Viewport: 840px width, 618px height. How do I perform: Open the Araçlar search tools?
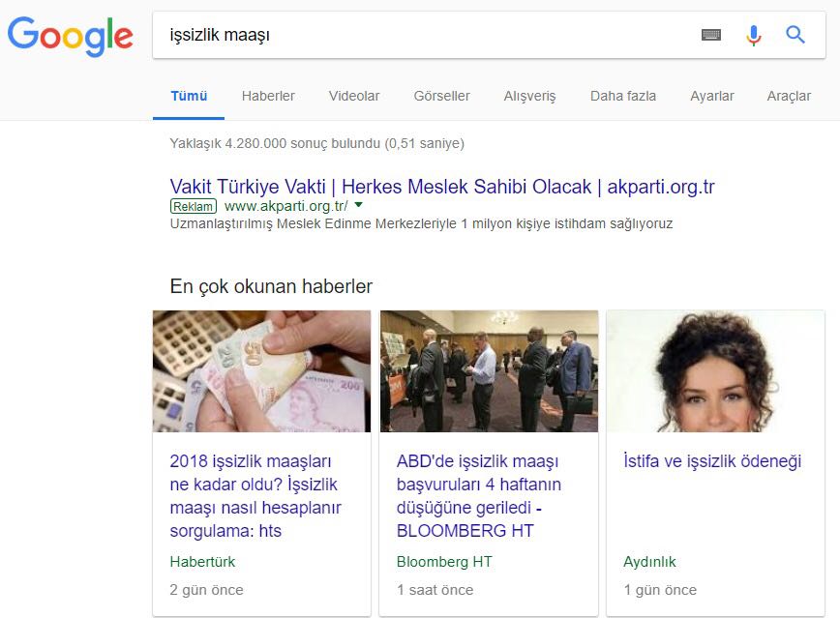pos(789,96)
